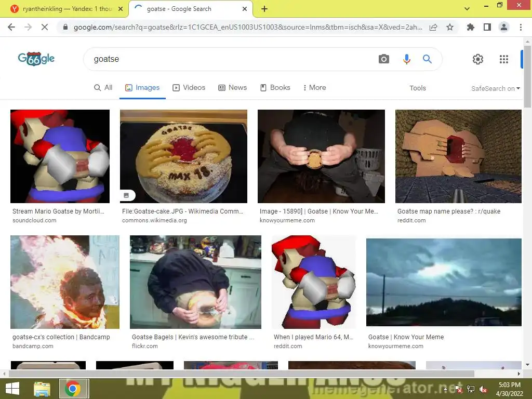532x399 pixels.
Task: Switch to the All results tab
Action: [x=103, y=87]
